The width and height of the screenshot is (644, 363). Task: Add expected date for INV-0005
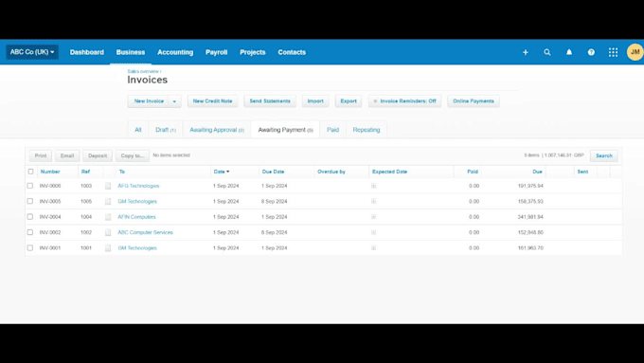click(373, 202)
